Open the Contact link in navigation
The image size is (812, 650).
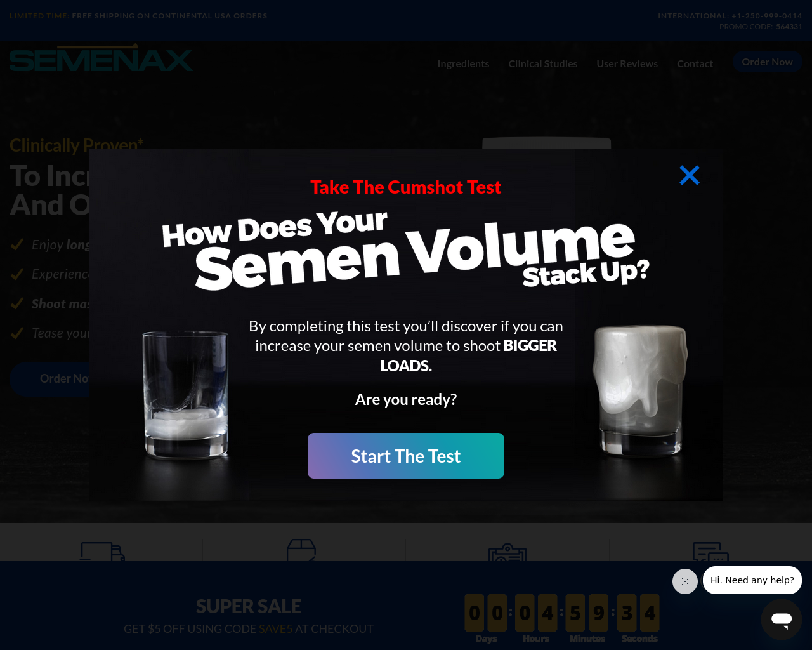pyautogui.click(x=695, y=63)
